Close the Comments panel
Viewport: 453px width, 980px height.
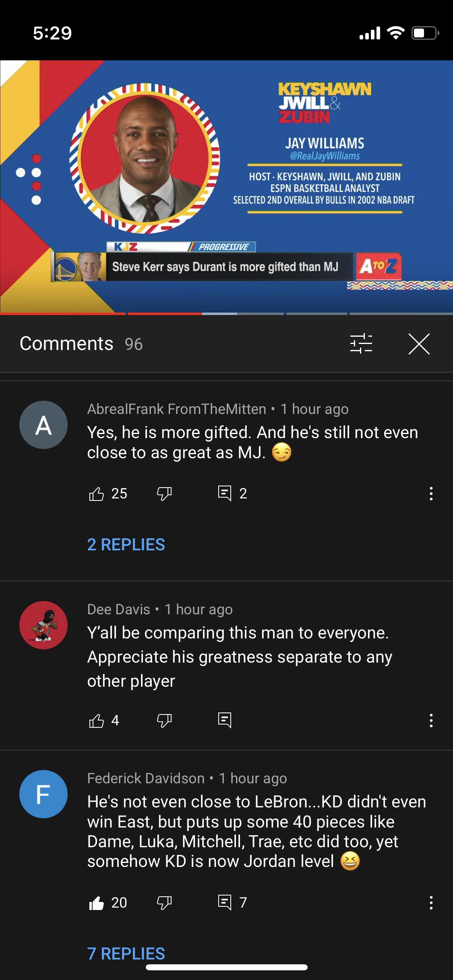coord(419,344)
